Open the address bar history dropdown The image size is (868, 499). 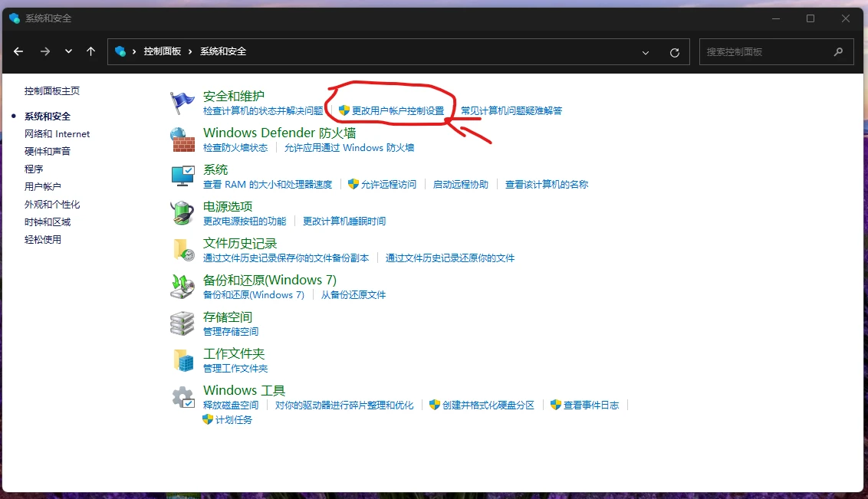click(646, 52)
